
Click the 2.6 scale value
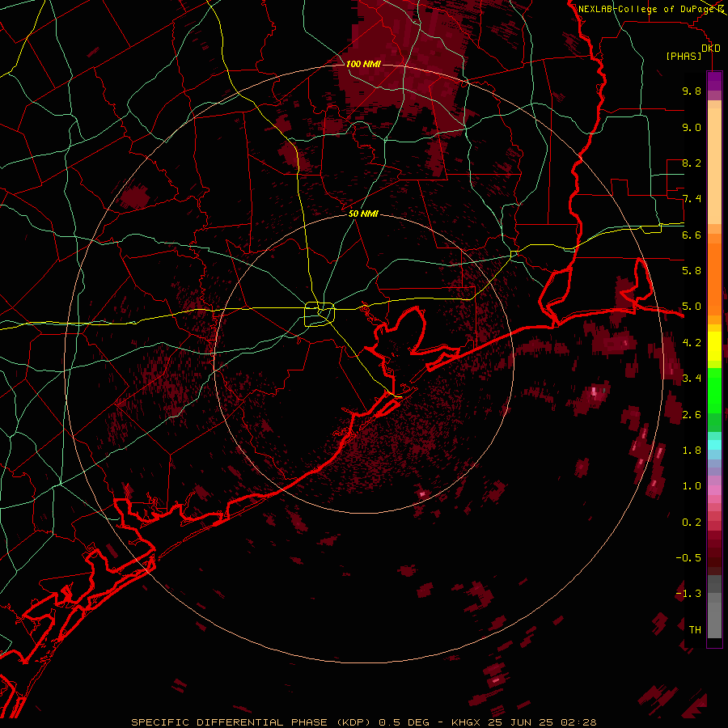click(692, 415)
